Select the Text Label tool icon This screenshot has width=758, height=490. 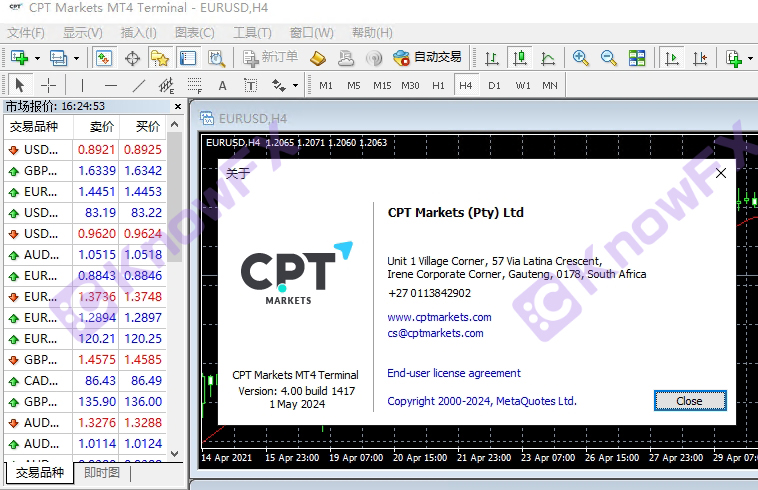(x=250, y=86)
